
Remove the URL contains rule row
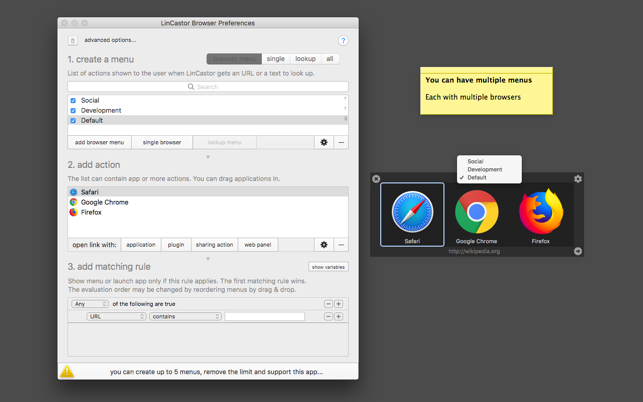click(328, 316)
